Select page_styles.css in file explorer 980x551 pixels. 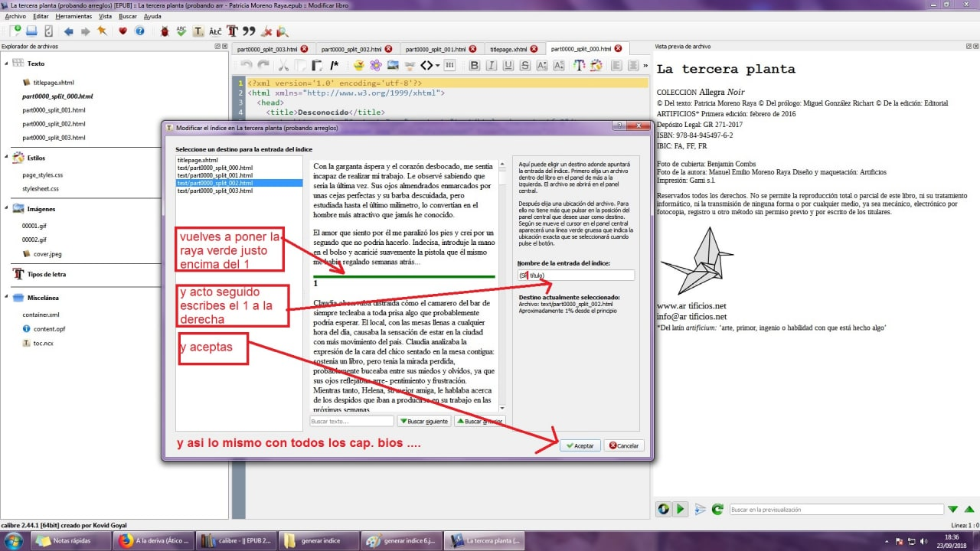[42, 175]
